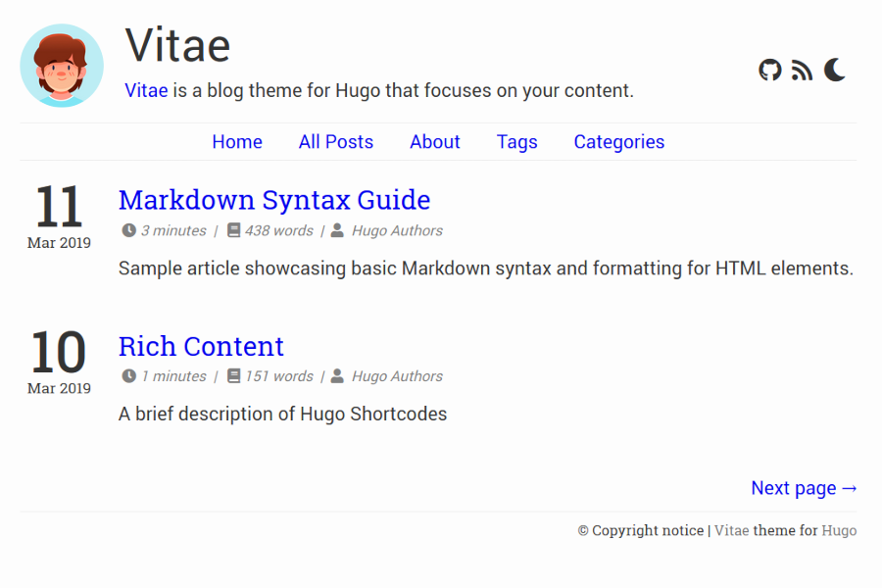This screenshot has width=882, height=588.
Task: Click clock icon beside 3 minutes
Action: [x=128, y=231]
